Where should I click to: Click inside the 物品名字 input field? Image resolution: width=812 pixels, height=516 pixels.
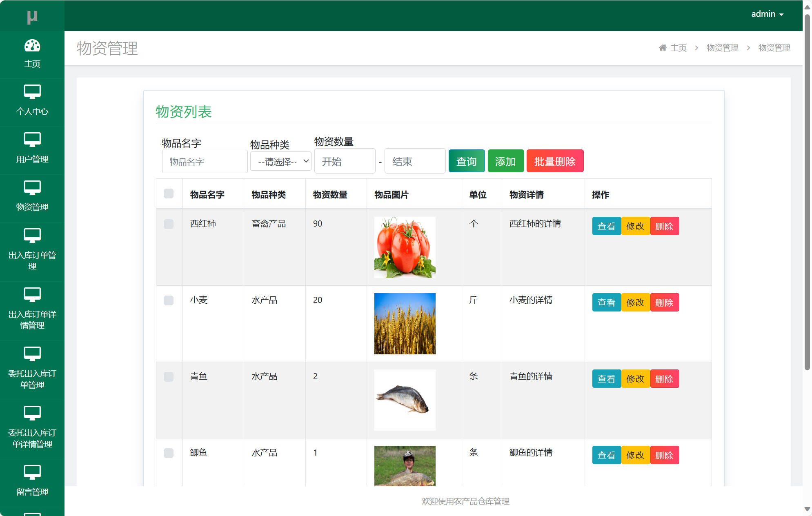(x=205, y=161)
